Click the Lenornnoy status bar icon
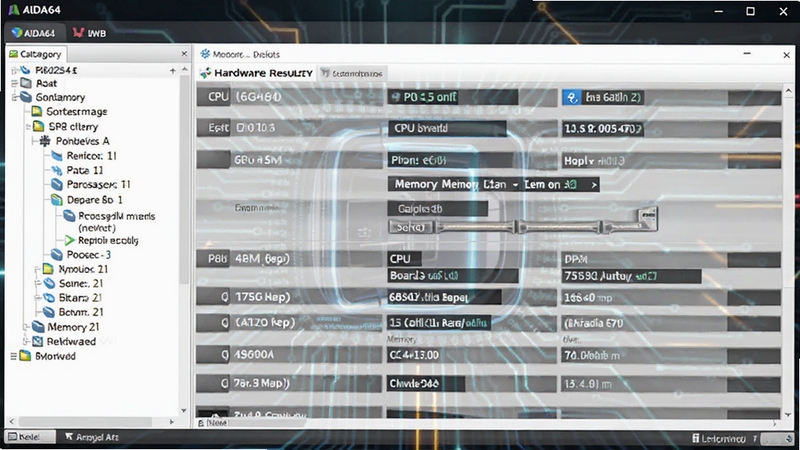Viewport: 800px width, 450px height. pyautogui.click(x=695, y=438)
